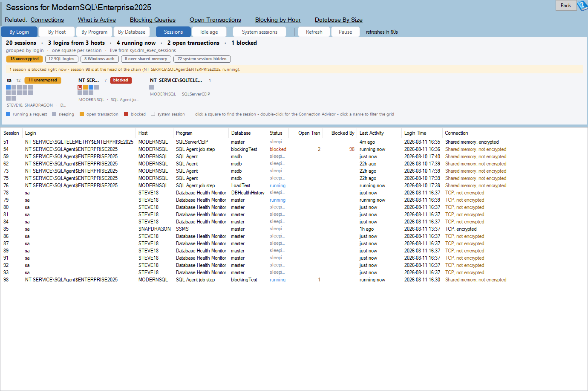Viewport: 588px width, 391px height.
Task: Click the 11 unencrypted badge next to sa
Action: pyautogui.click(x=43, y=80)
